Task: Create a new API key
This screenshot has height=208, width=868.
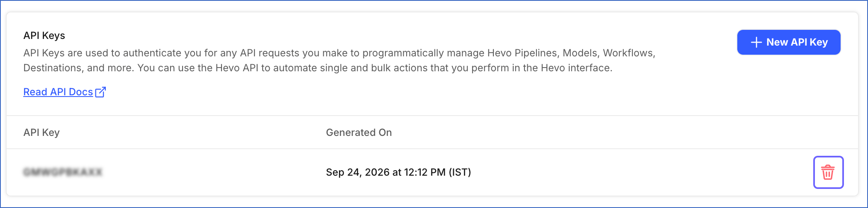Action: pos(789,42)
